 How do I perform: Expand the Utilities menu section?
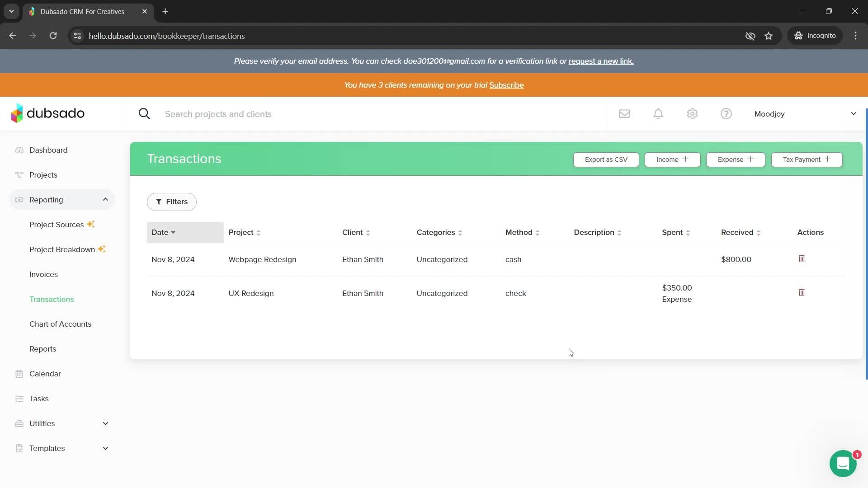click(105, 423)
